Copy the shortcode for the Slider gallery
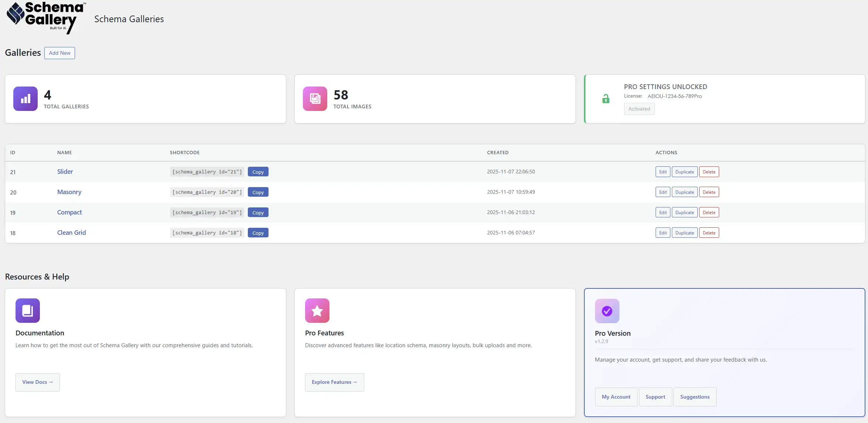 pyautogui.click(x=258, y=172)
